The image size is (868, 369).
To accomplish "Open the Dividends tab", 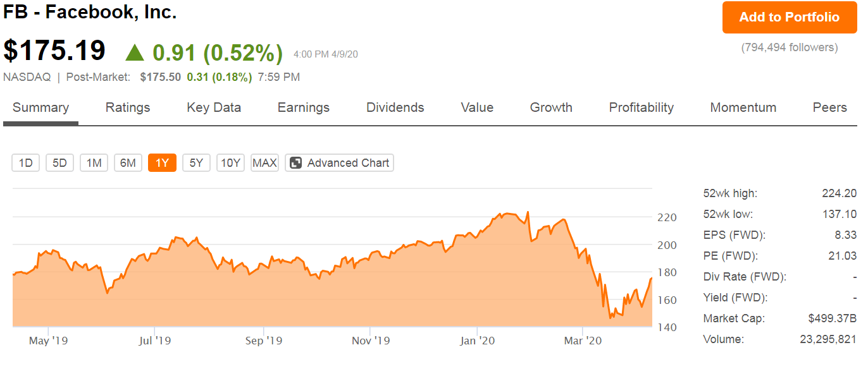I will click(395, 107).
